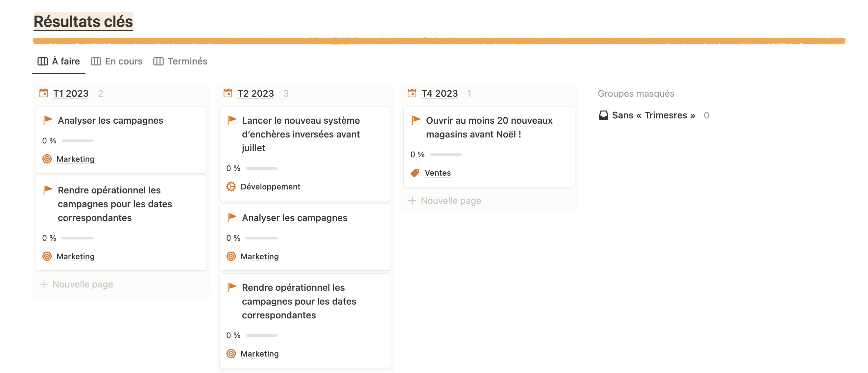
Task: Open card Lancer le nouveau système d'enchères inversées
Action: coord(301,134)
